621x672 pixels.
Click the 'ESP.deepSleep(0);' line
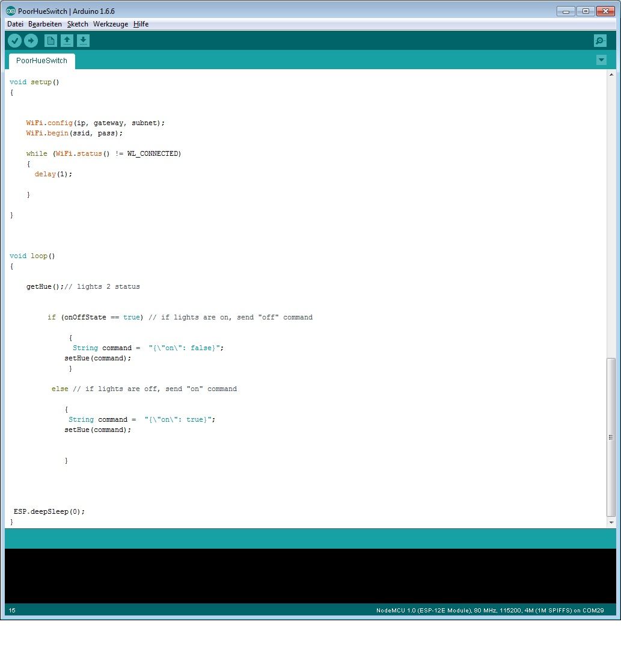pos(49,512)
